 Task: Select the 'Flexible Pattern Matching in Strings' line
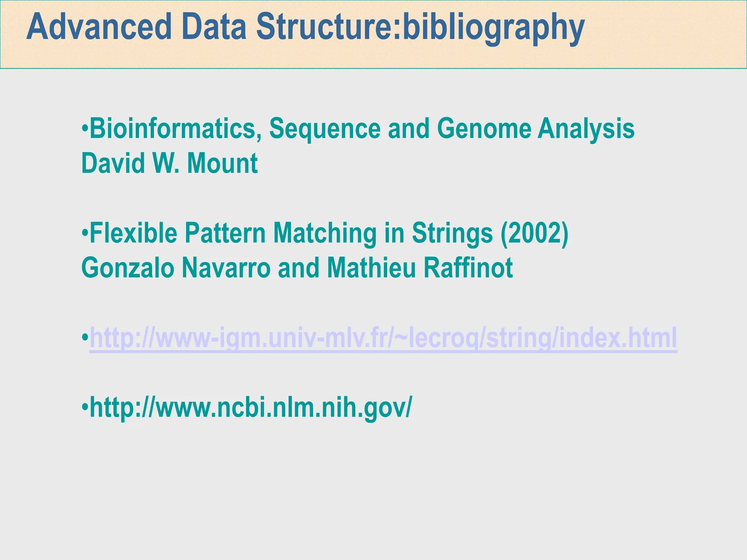tap(329, 233)
